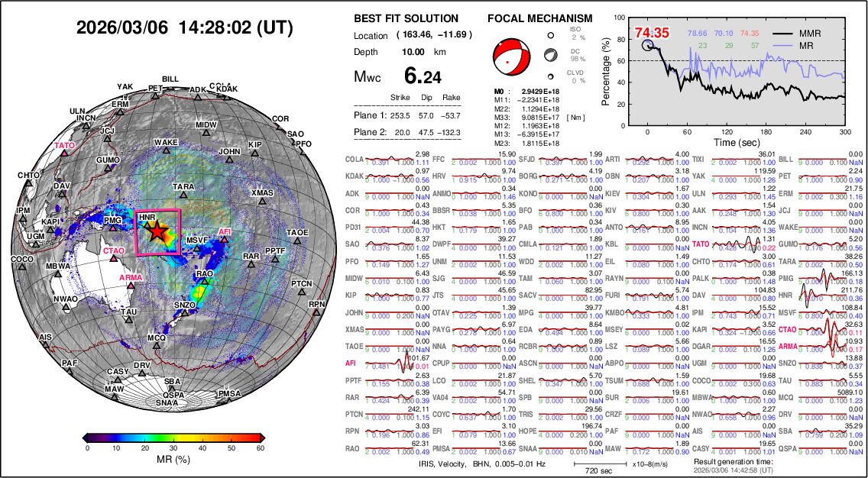This screenshot has height=478, width=868.
Task: Click the pink square box around HNR
Action: [158, 233]
